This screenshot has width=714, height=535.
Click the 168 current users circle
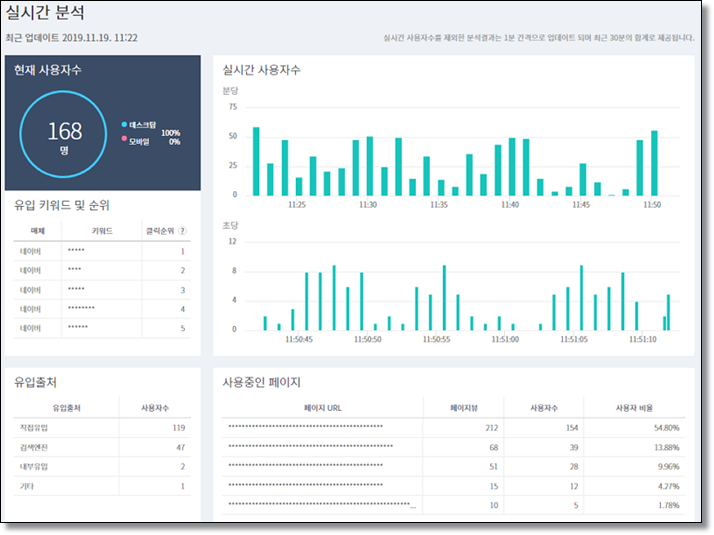tap(63, 134)
